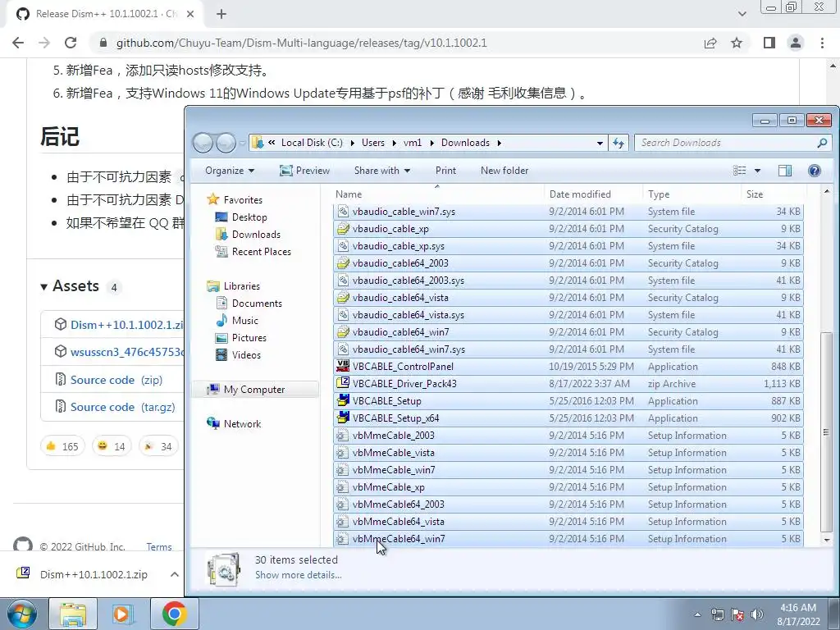The width and height of the screenshot is (840, 630).
Task: Select vbaudio_cable_xp security catalog icon
Action: click(343, 229)
